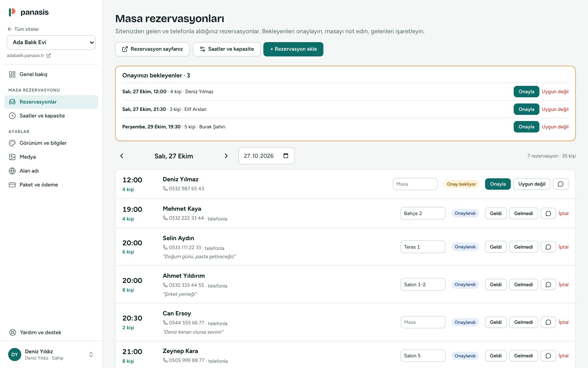Mark Zeynep Kara as Geldi
The width and height of the screenshot is (588, 368).
click(495, 356)
